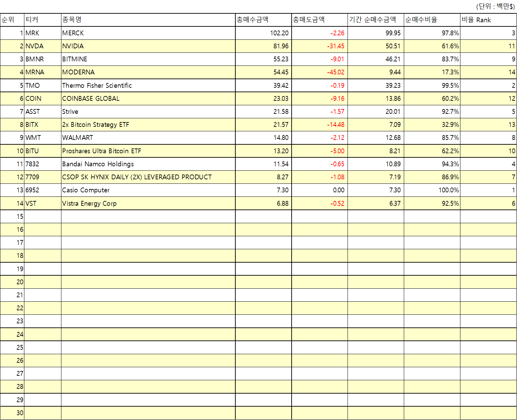Screen dimensions: 517x420
Task: Select the COIN ticker cell
Action: [43, 98]
